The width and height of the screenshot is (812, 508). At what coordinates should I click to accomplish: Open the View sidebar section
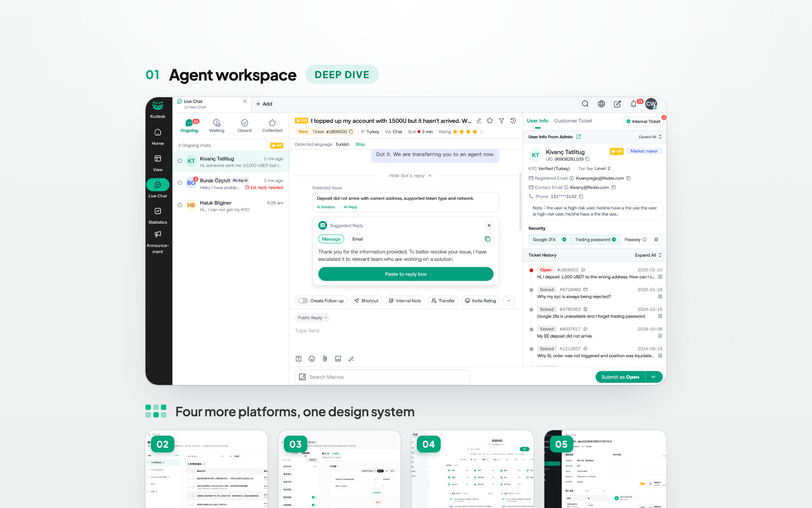coord(157,163)
